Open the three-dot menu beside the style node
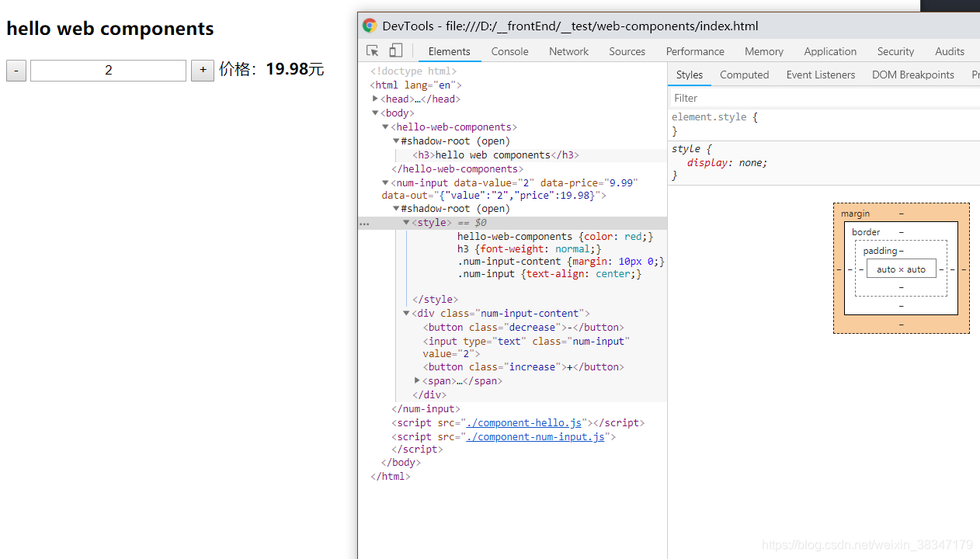 (x=364, y=223)
